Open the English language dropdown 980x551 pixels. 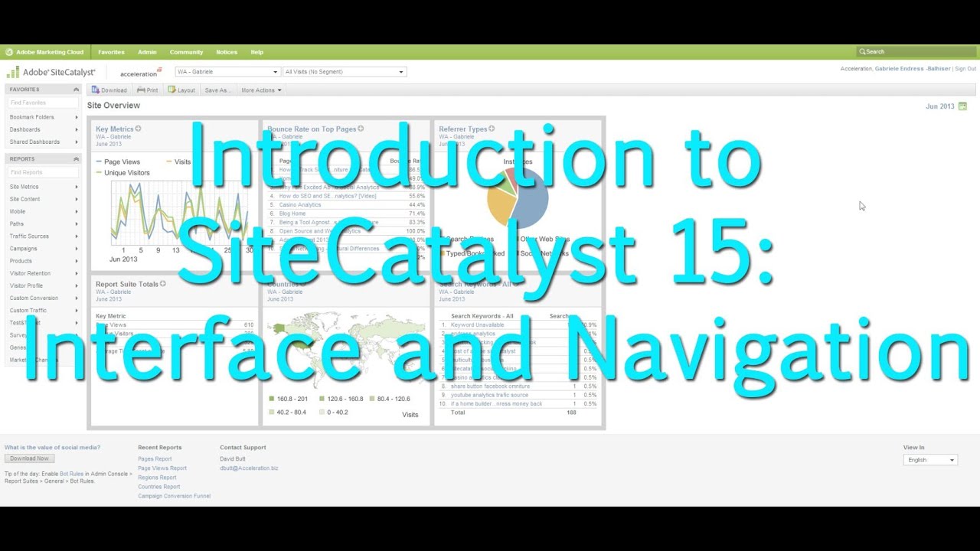(x=930, y=460)
